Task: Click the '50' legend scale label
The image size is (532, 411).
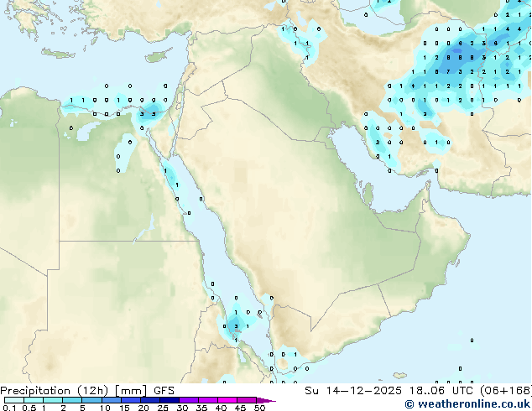Action: tap(259, 408)
